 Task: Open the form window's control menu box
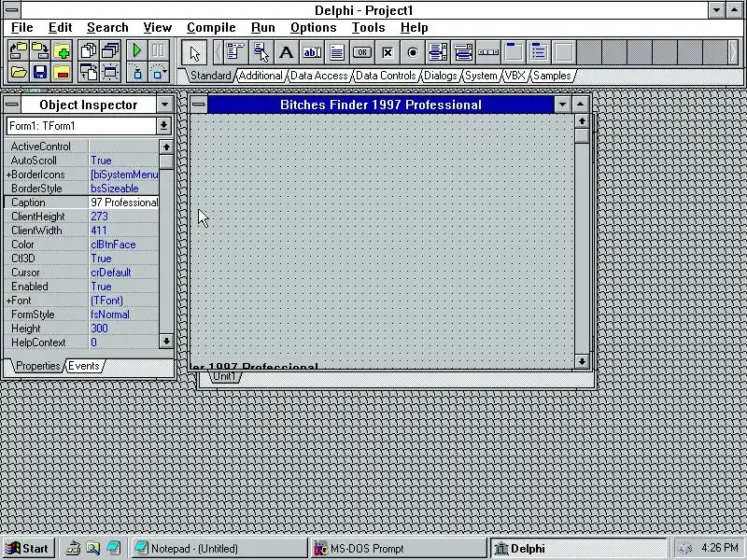point(199,105)
